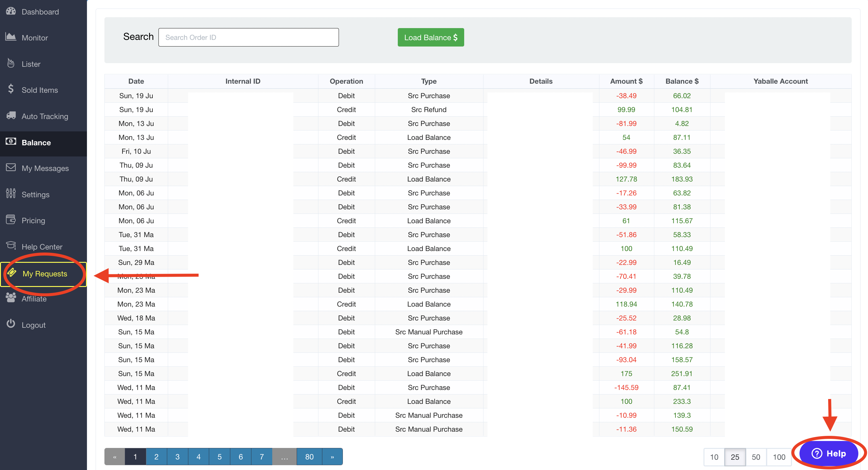
Task: Open Affiliate in sidebar
Action: click(43, 299)
